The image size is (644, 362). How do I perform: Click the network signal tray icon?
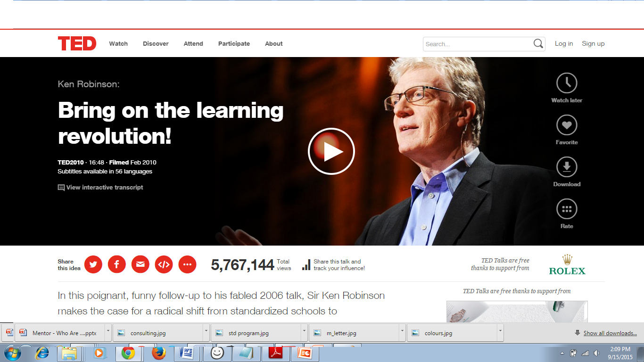click(585, 353)
